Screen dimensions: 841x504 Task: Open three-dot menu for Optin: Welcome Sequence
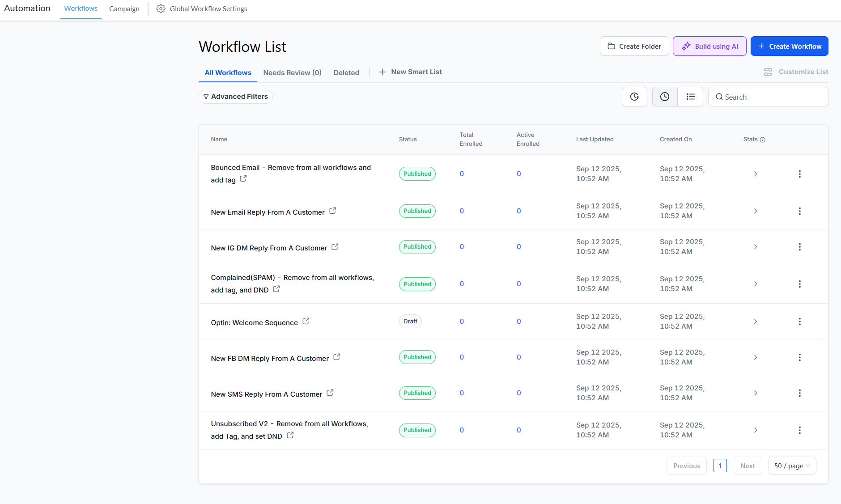799,322
